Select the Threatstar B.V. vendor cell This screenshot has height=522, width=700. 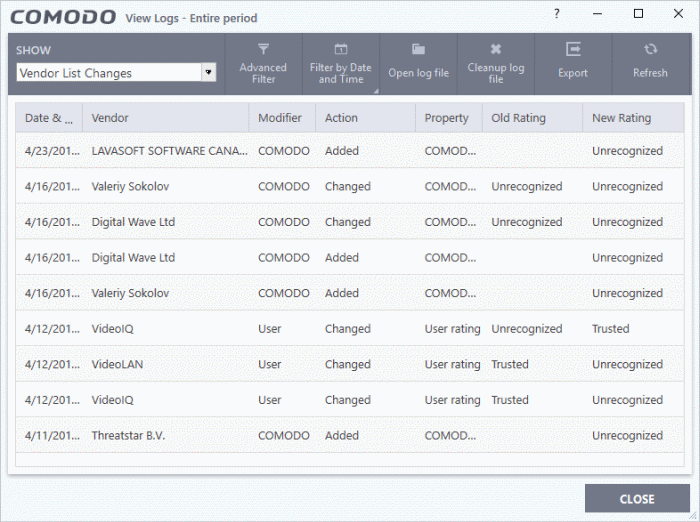(128, 435)
